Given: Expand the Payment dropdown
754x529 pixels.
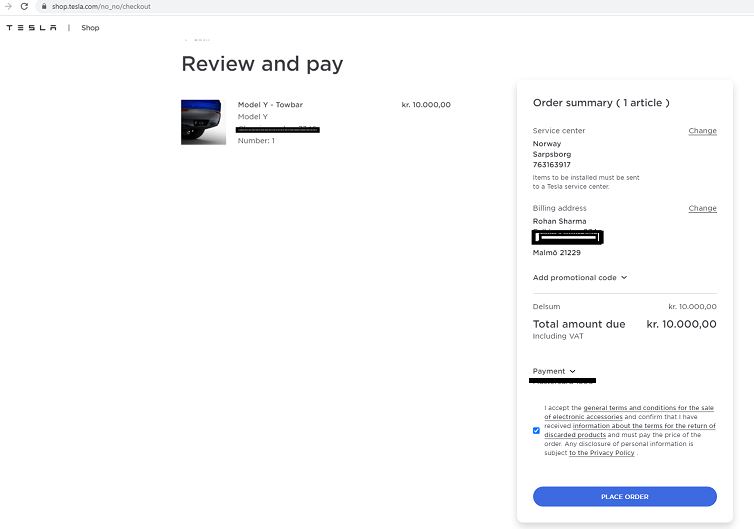Looking at the screenshot, I should coord(554,371).
